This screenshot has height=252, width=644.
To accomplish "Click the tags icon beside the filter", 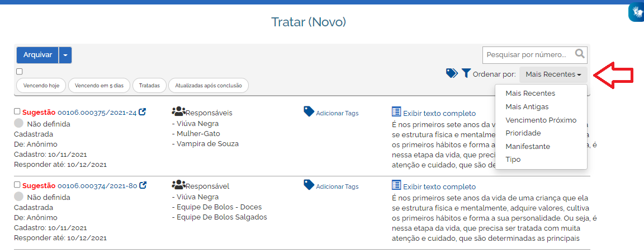I will pyautogui.click(x=452, y=73).
